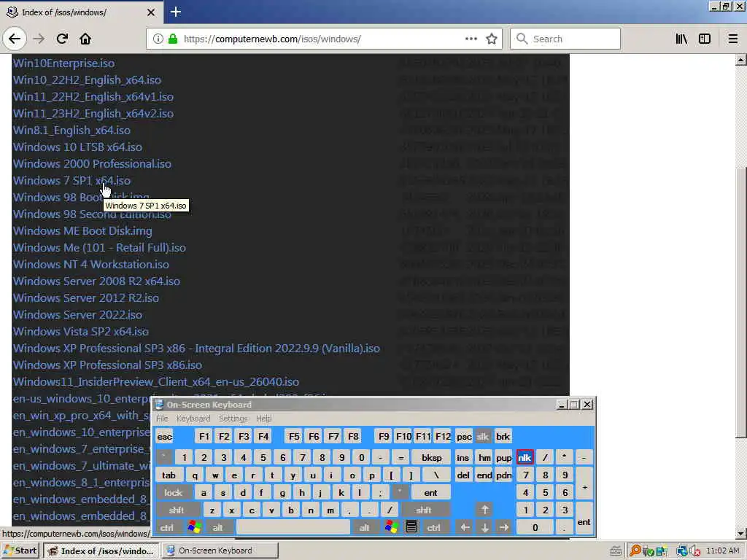
Task: Click the esc key on the keyboard
Action: pos(165,437)
